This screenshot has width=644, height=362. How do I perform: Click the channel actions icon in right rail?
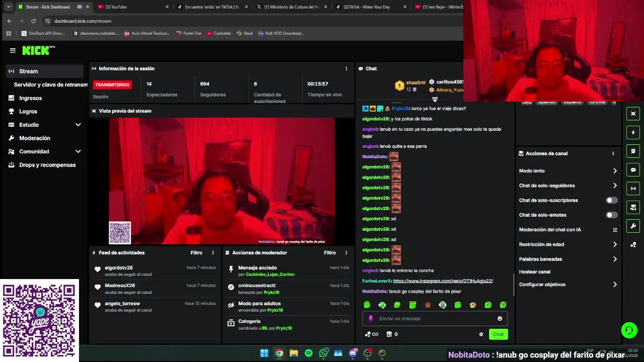coord(633,207)
